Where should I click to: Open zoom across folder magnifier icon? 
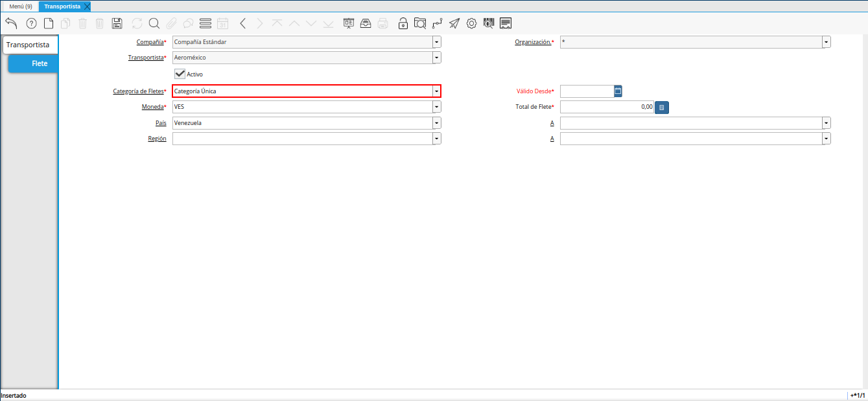(420, 23)
